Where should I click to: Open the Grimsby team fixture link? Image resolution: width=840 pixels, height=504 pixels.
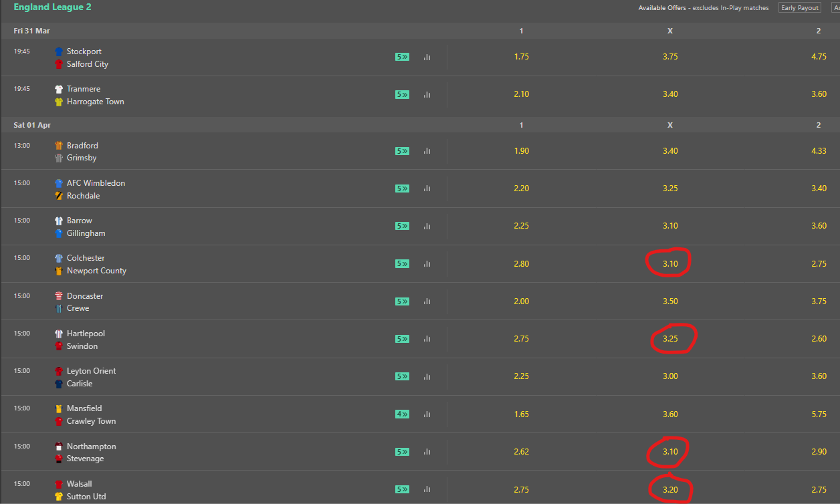pos(82,158)
